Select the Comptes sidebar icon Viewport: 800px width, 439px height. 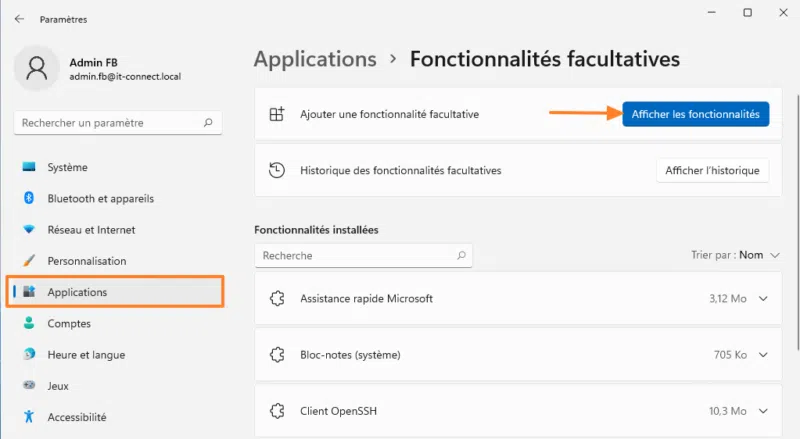pyautogui.click(x=29, y=323)
